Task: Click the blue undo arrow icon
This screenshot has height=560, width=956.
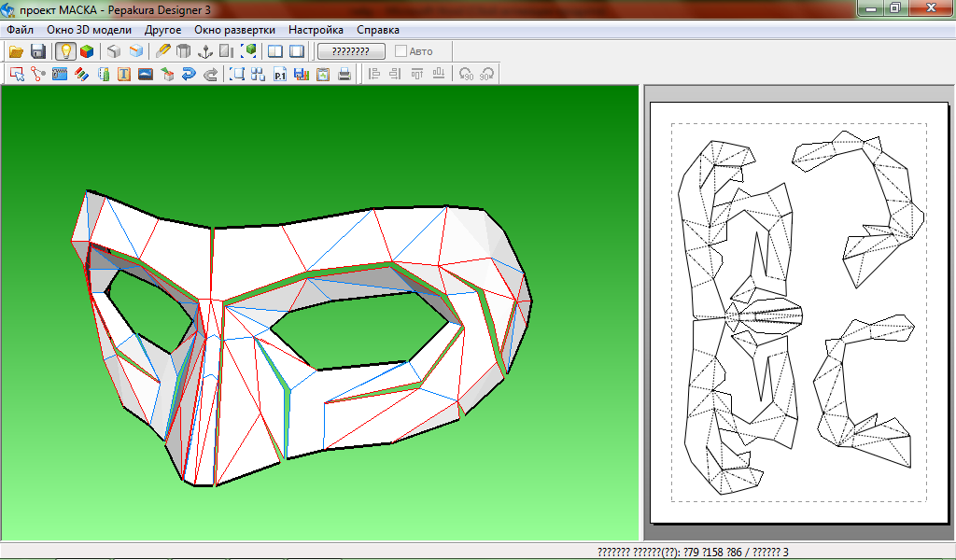Action: pos(189,74)
